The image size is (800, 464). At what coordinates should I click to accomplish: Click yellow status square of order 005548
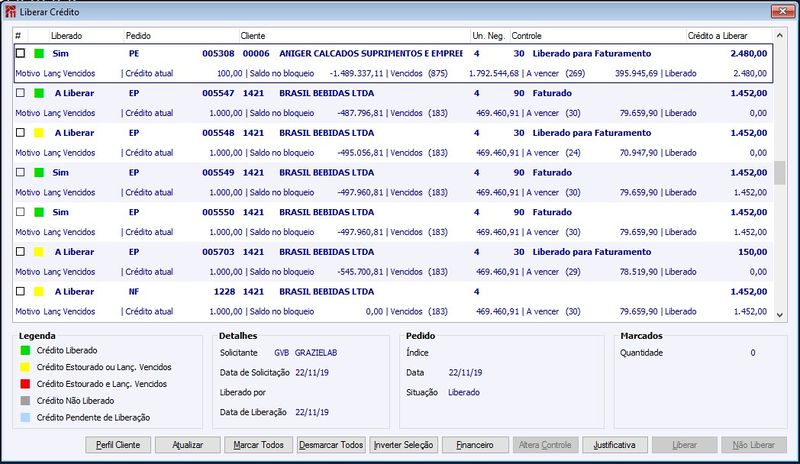(x=39, y=132)
